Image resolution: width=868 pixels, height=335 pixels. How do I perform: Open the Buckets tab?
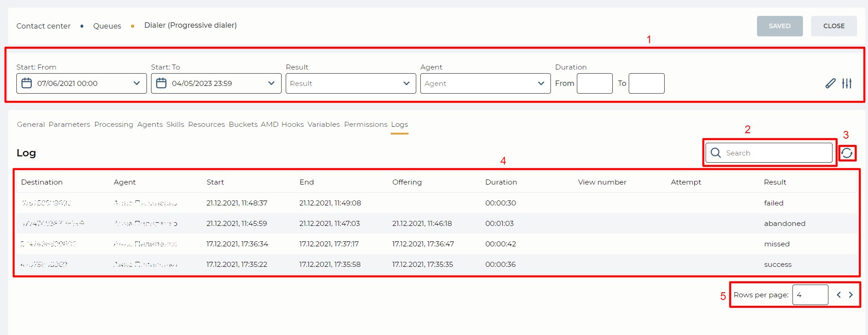point(243,124)
